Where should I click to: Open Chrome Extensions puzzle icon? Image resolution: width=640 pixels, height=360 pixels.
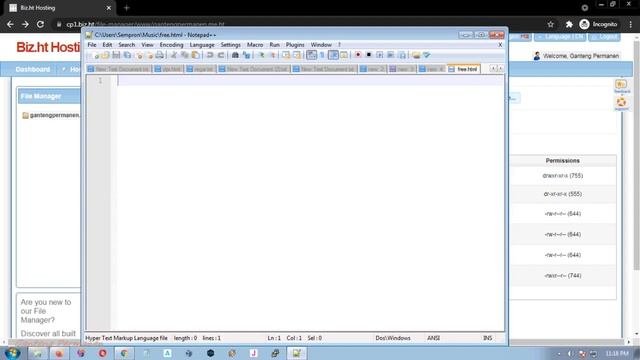pos(569,24)
